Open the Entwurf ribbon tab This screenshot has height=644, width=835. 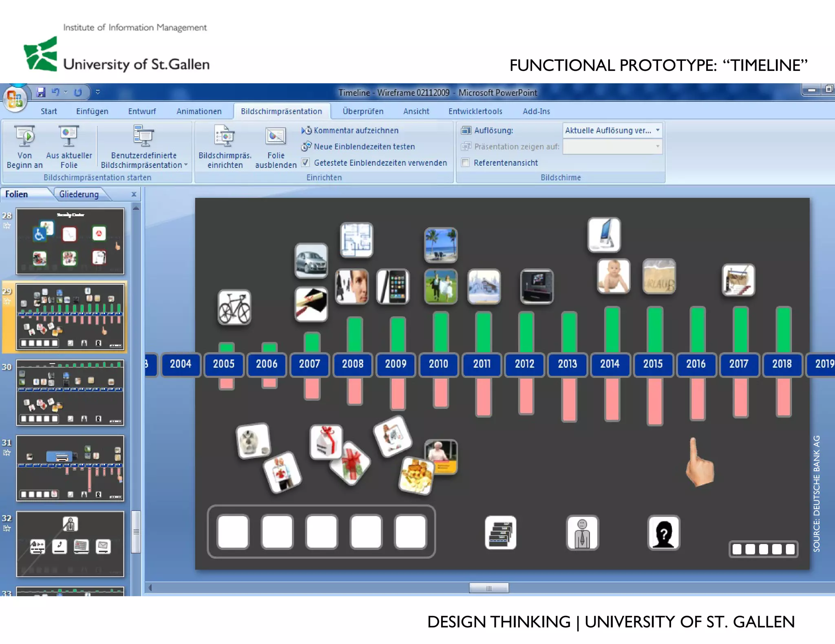click(x=142, y=111)
